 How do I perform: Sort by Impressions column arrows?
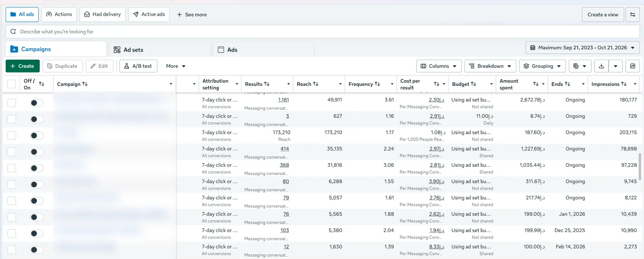[x=623, y=84]
